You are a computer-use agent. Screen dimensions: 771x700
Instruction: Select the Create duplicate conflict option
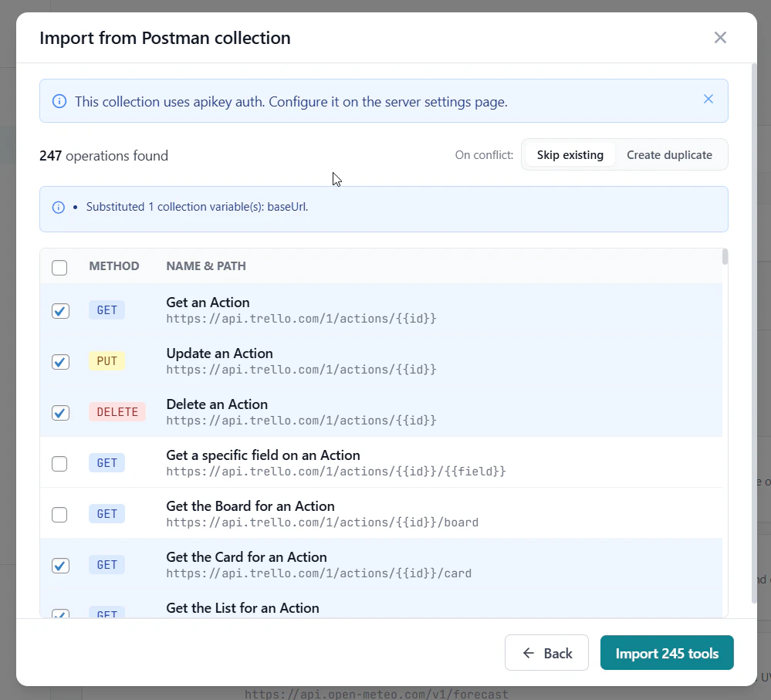pyautogui.click(x=669, y=155)
